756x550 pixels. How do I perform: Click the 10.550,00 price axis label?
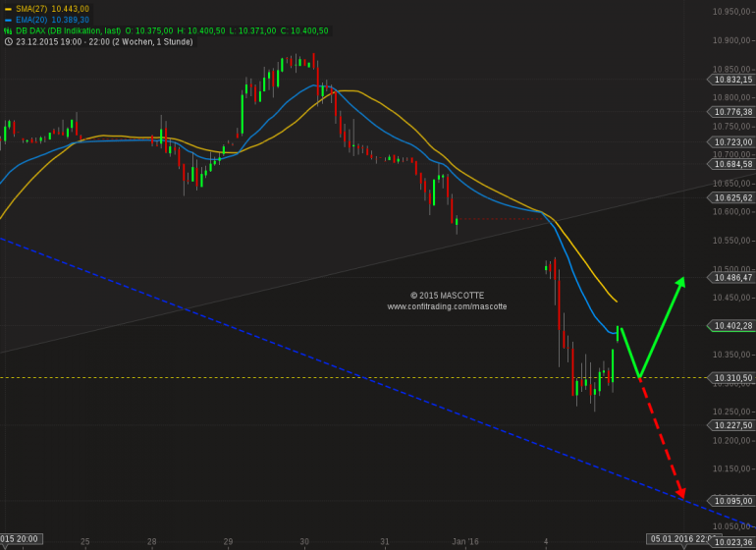tap(732, 241)
